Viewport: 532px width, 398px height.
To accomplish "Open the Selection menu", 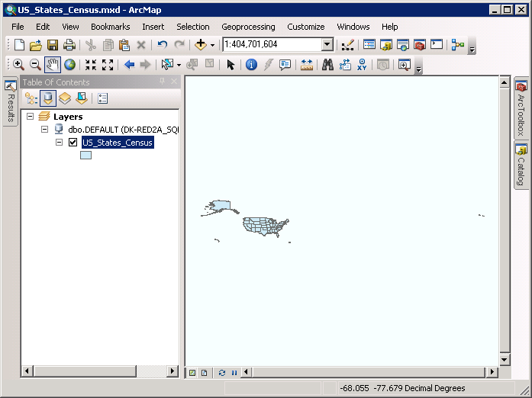I will (x=192, y=27).
